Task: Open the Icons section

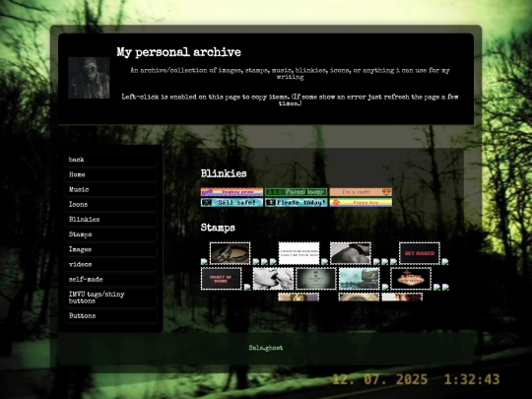Action: click(x=110, y=204)
